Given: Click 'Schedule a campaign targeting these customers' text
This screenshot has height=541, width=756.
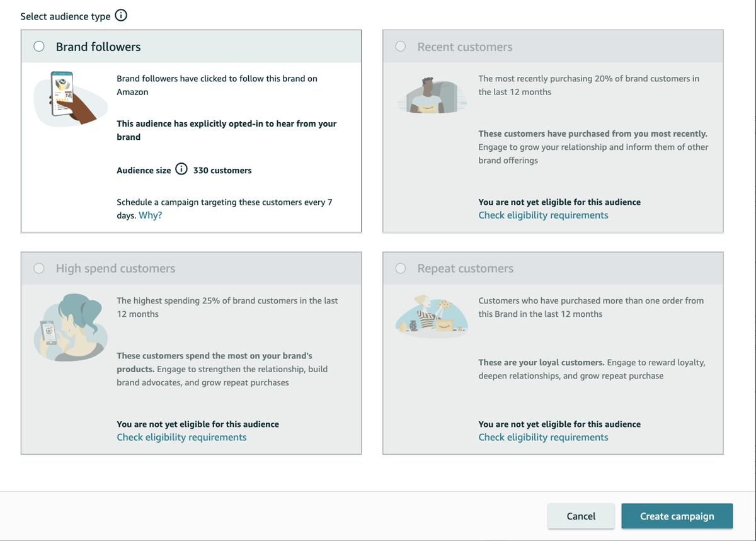Looking at the screenshot, I should [x=224, y=208].
